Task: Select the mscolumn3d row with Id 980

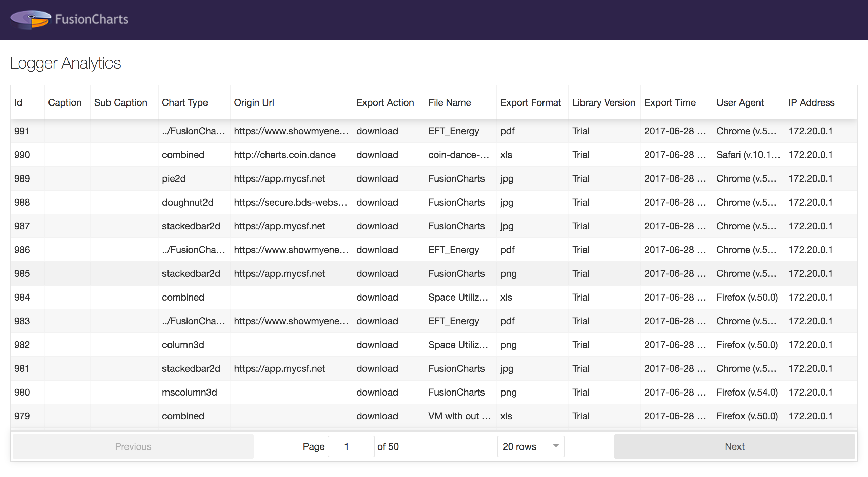Action: click(189, 392)
